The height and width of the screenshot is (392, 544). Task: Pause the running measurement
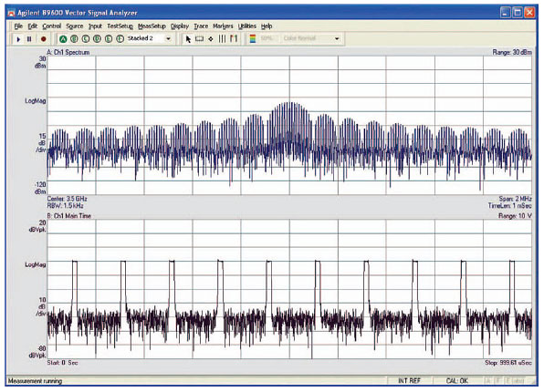29,39
